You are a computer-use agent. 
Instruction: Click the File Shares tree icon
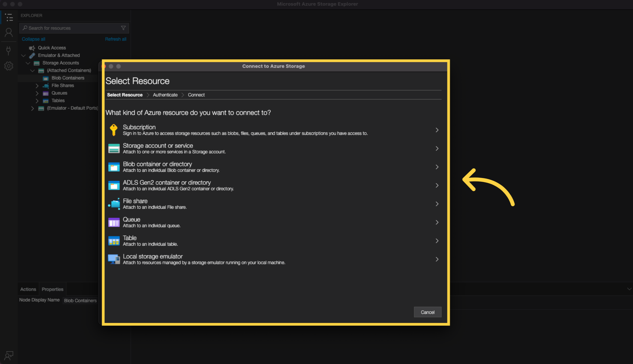pyautogui.click(x=46, y=86)
